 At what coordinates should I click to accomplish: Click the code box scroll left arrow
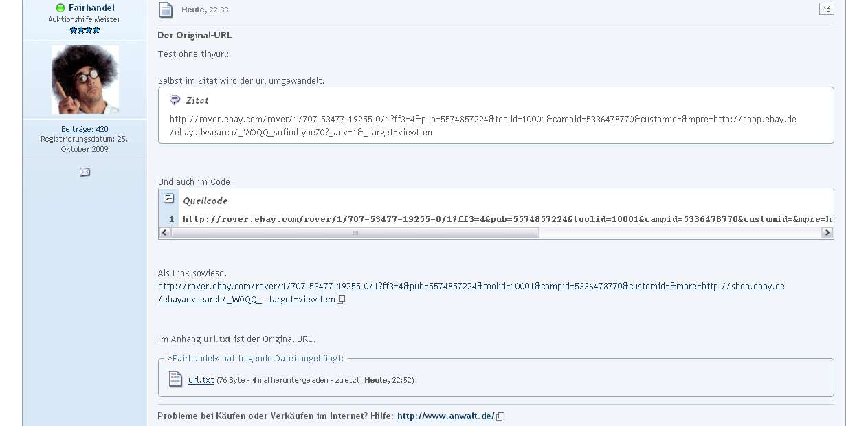pyautogui.click(x=165, y=233)
